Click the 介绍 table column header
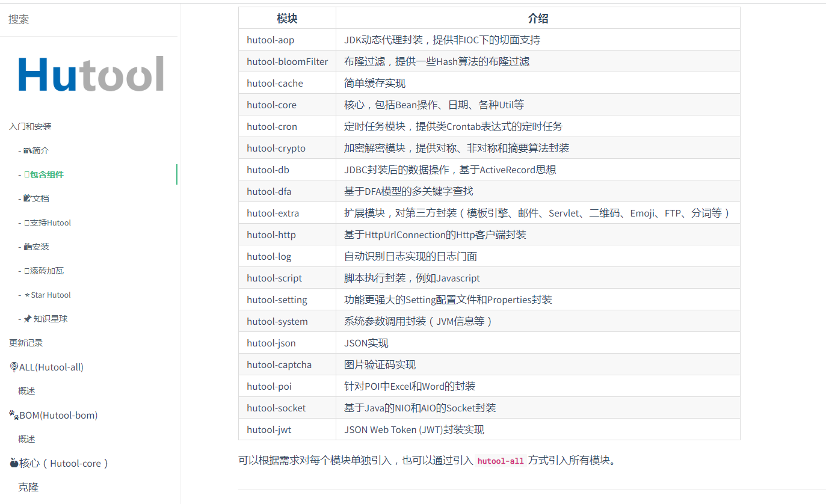This screenshot has height=504, width=826. (x=538, y=18)
